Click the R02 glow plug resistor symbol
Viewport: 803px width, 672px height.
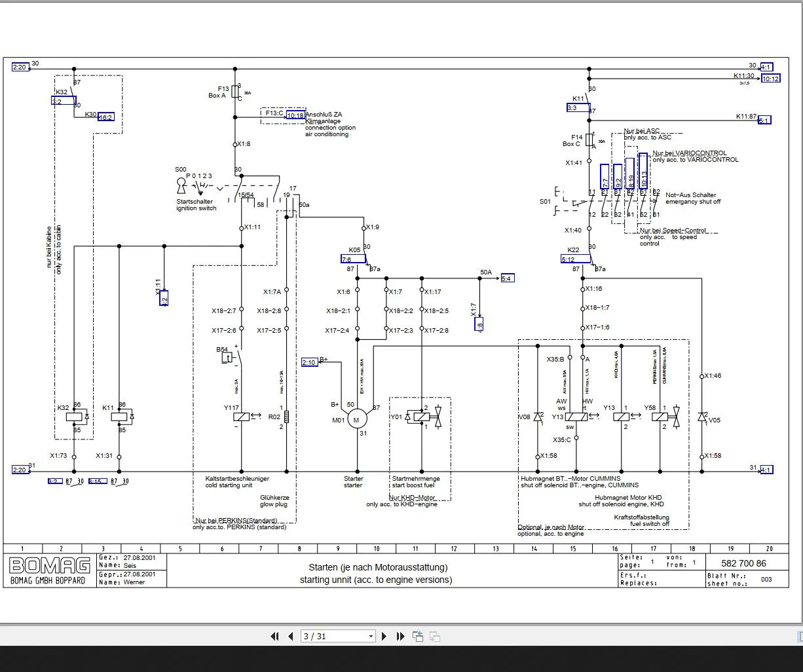tap(286, 417)
